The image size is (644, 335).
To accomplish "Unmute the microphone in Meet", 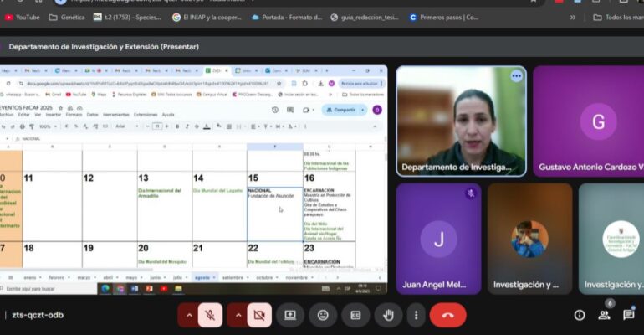I will coord(210,315).
